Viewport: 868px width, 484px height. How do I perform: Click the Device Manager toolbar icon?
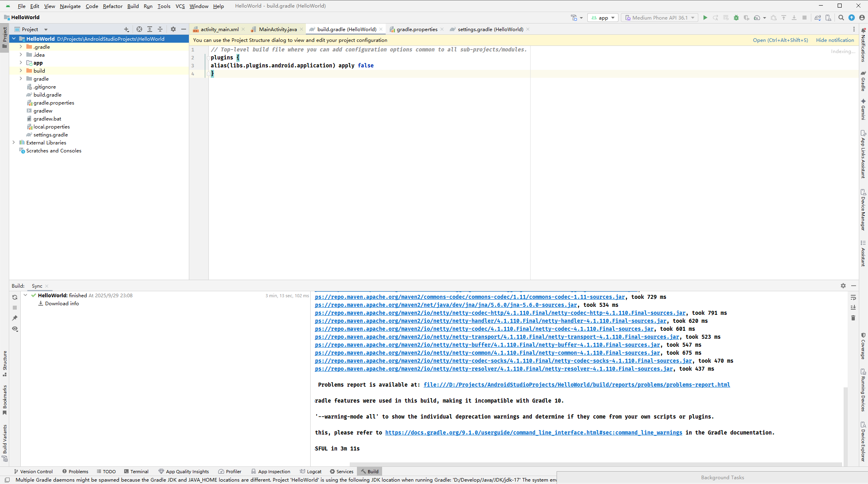click(x=828, y=18)
